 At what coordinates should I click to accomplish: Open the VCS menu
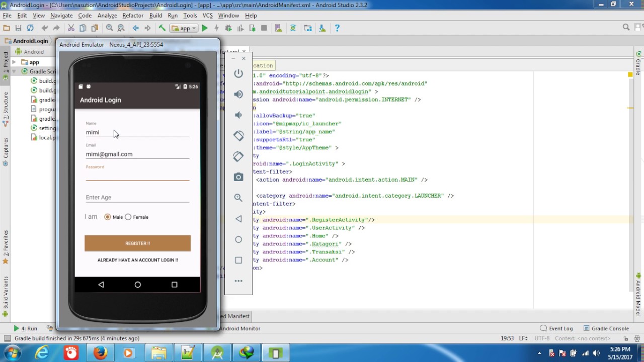pyautogui.click(x=207, y=16)
